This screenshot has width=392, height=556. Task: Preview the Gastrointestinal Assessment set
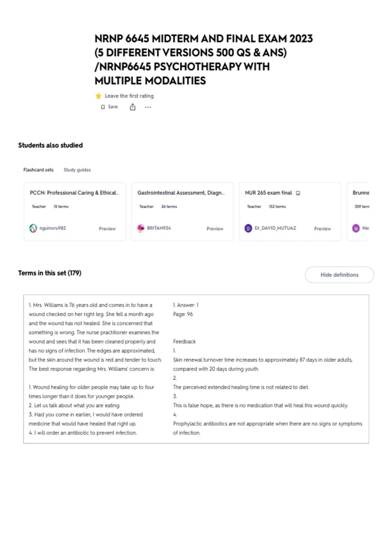click(x=215, y=229)
